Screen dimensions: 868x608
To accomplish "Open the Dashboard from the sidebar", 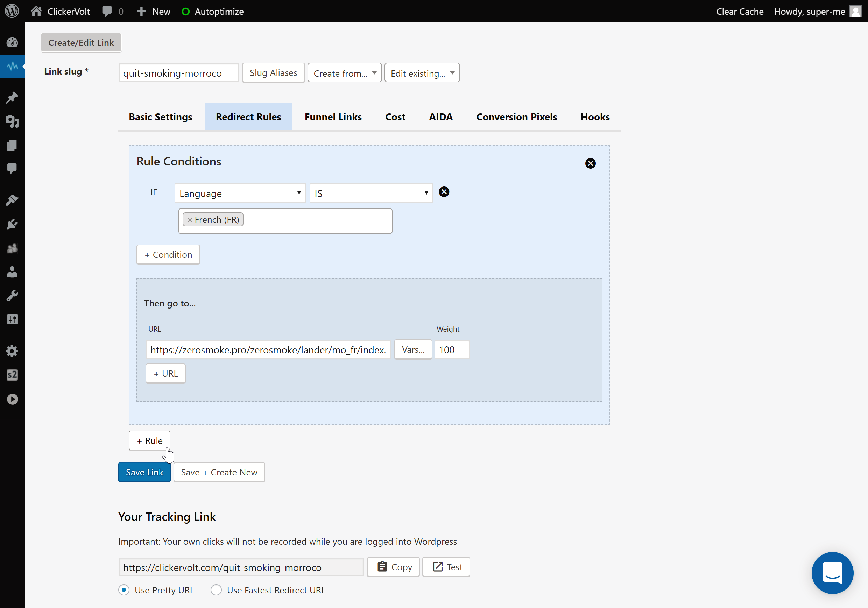I will (13, 42).
